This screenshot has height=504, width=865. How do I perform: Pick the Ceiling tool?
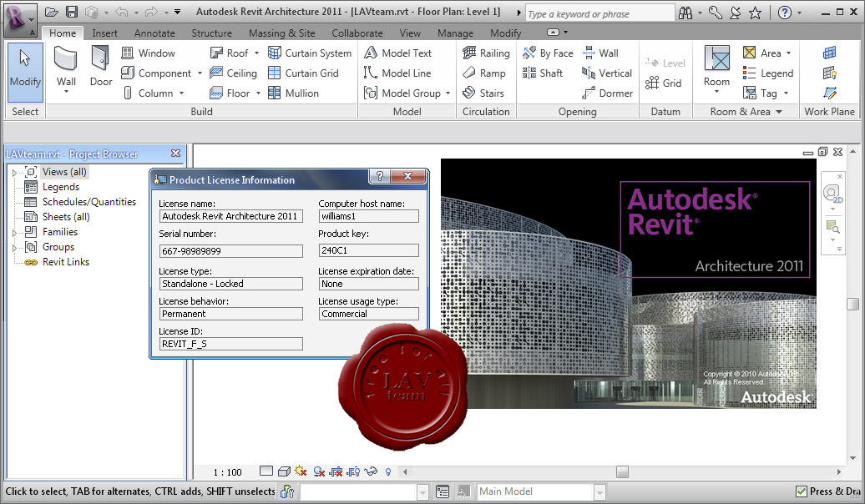tap(233, 73)
